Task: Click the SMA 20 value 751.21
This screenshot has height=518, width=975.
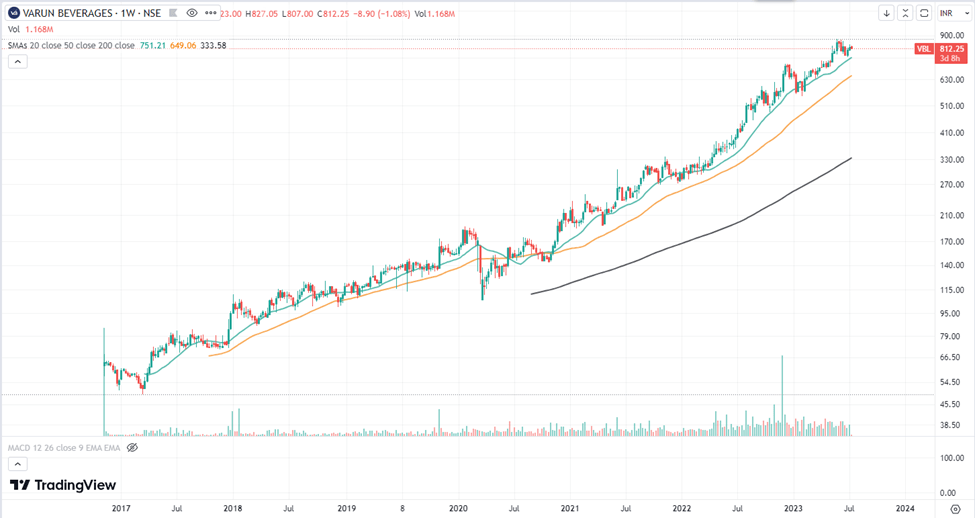Action: tap(153, 45)
